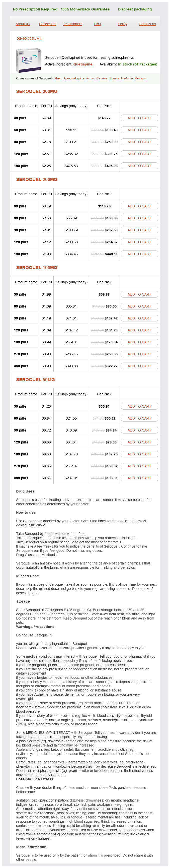The width and height of the screenshot is (170, 868).
Task: Add Seroquel 100mg 60 pills to cart
Action: pyautogui.click(x=139, y=306)
